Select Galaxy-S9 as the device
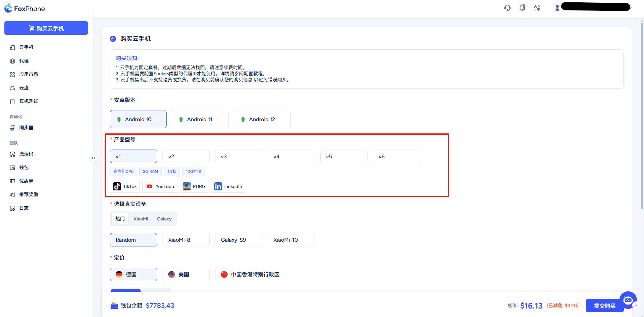This screenshot has width=644, height=317. 238,240
